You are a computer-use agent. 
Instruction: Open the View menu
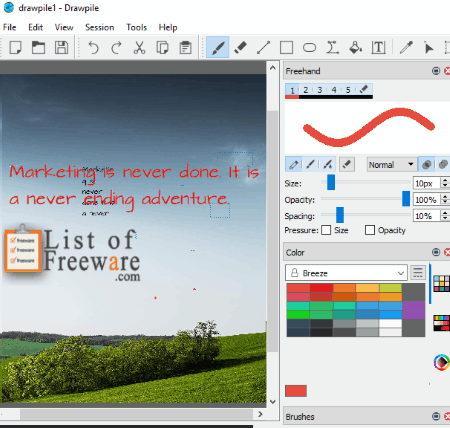(64, 27)
